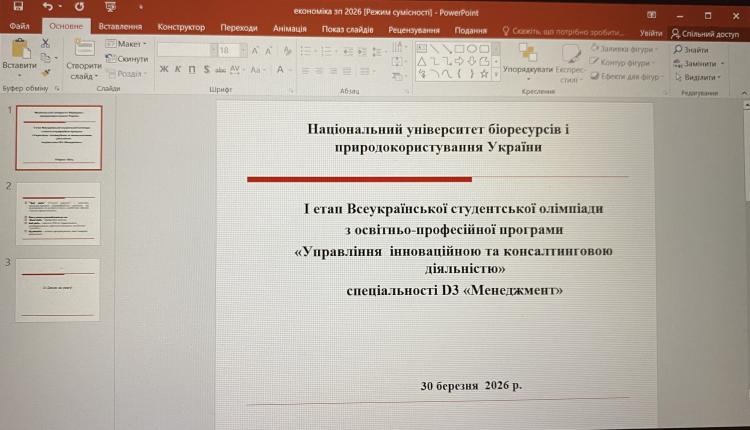The height and width of the screenshot is (430, 750).
Task: Increase the font size
Action: pyautogui.click(x=255, y=51)
